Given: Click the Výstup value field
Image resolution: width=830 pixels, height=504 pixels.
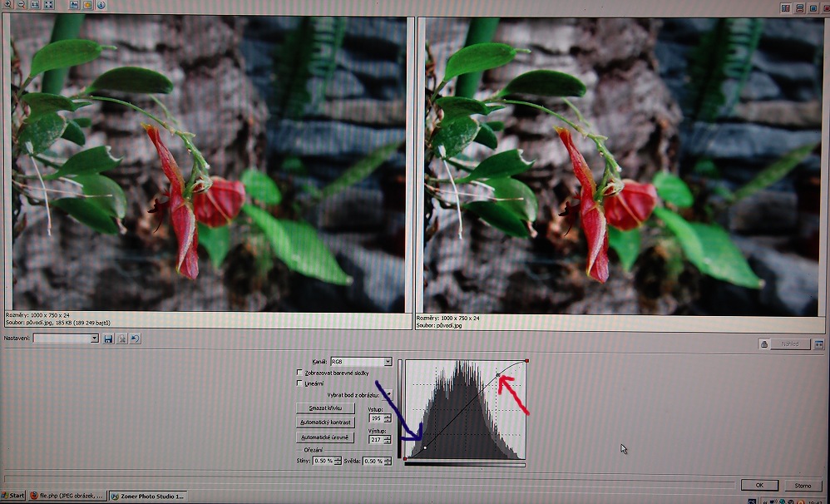Looking at the screenshot, I should 376,440.
